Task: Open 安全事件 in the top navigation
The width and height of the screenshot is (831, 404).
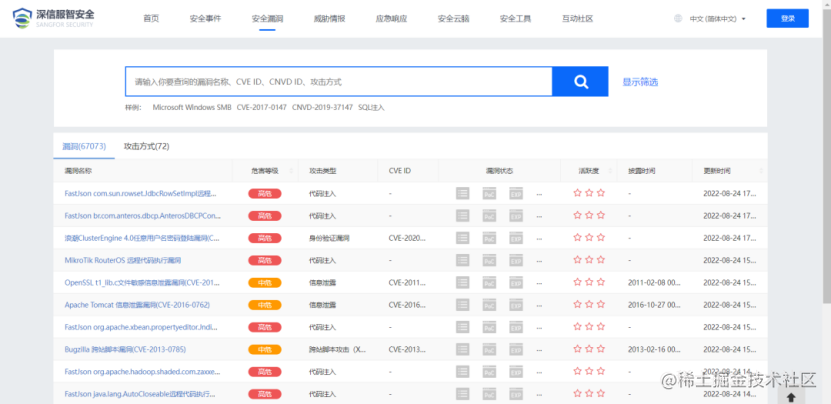Action: (x=205, y=19)
